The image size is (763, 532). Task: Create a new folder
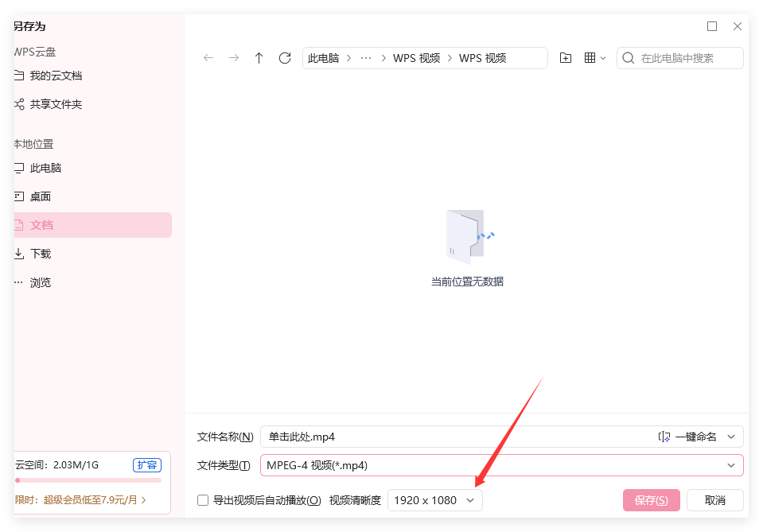(565, 57)
